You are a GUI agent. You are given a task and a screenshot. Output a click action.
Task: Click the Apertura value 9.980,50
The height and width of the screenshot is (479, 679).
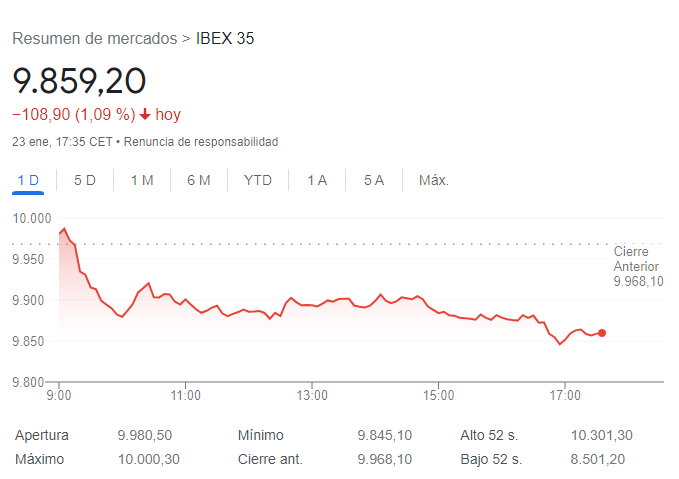[x=145, y=435]
